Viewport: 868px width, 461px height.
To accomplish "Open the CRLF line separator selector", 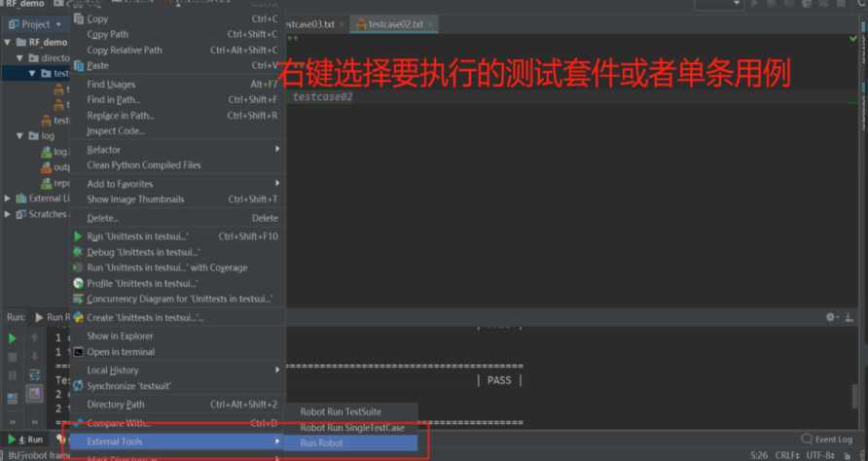I will pyautogui.click(x=787, y=455).
